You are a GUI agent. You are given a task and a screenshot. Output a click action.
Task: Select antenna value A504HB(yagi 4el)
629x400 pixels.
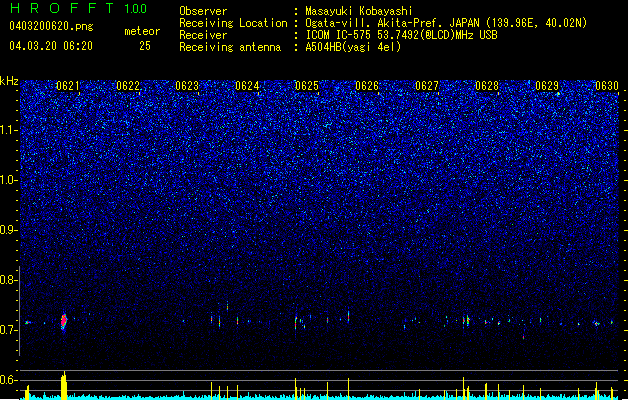click(x=353, y=47)
